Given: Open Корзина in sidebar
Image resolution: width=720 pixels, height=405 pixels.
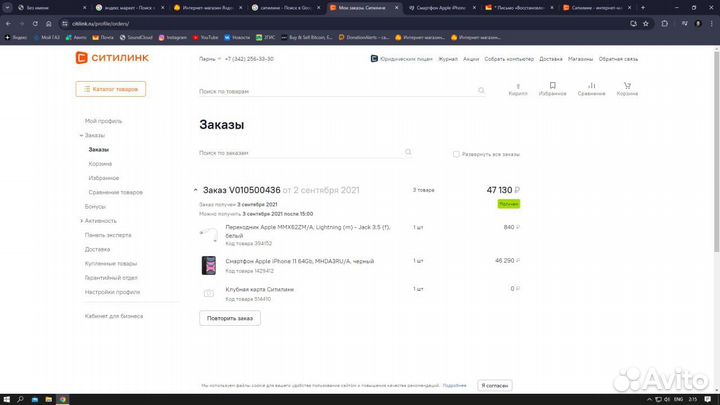Looking at the screenshot, I should click(100, 164).
